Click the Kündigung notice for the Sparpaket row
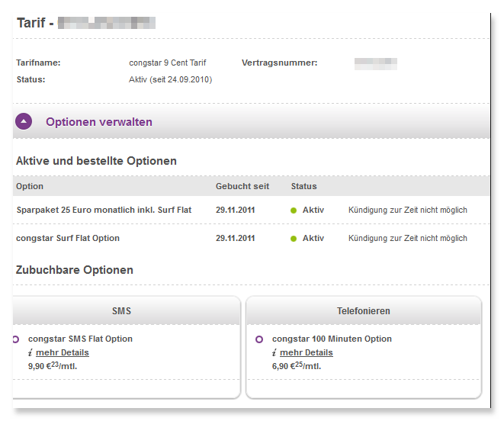504x421 pixels. point(407,210)
